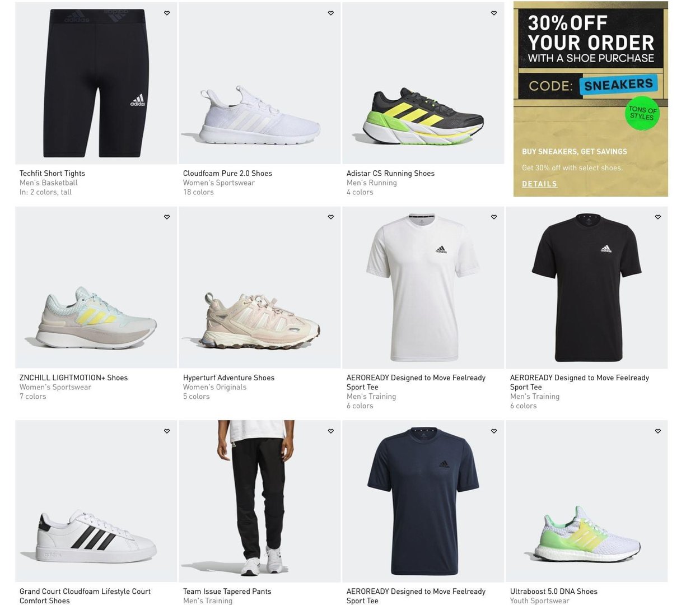700x605 pixels.
Task: Open DETAILS link in sneaker promo banner
Action: click(x=539, y=184)
